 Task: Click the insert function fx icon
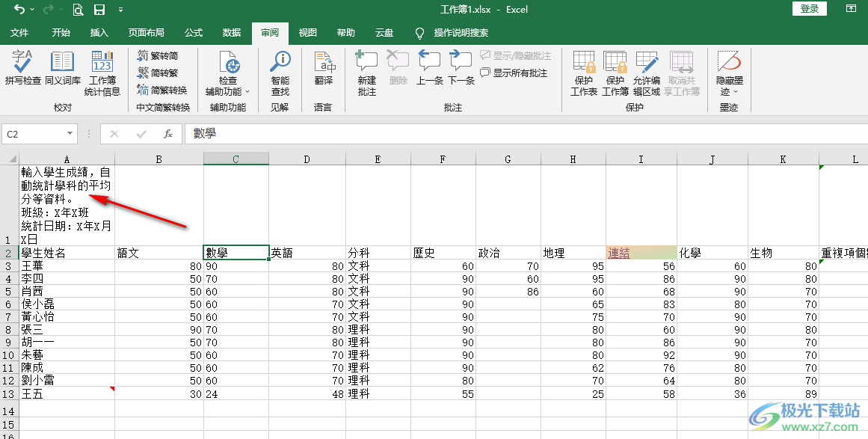pos(168,134)
